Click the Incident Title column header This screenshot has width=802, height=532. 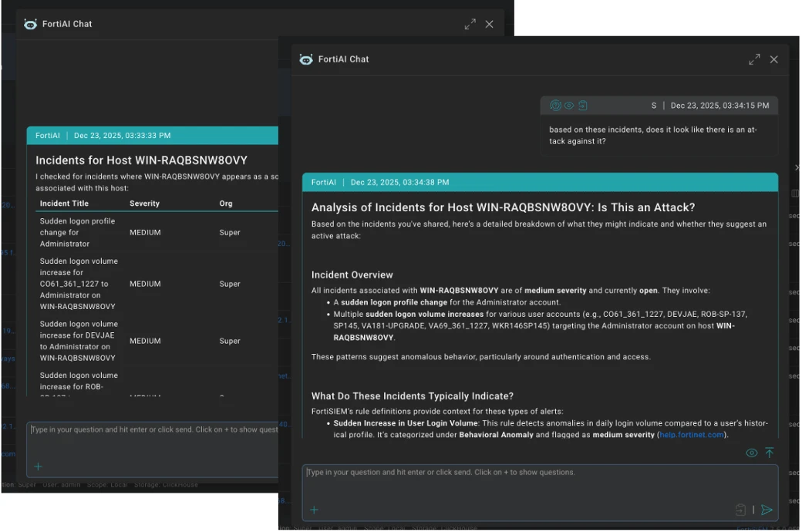(x=65, y=203)
